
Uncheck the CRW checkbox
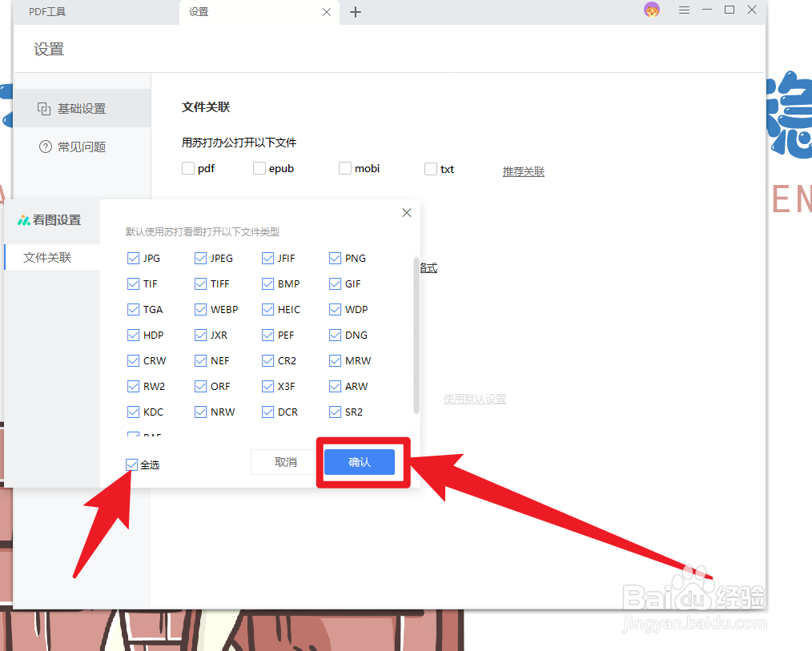(x=133, y=360)
